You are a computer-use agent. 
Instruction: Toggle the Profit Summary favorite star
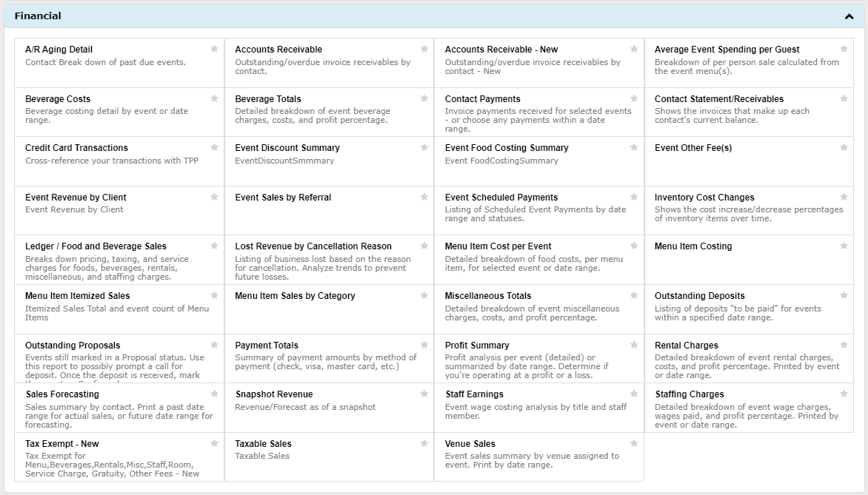(634, 345)
